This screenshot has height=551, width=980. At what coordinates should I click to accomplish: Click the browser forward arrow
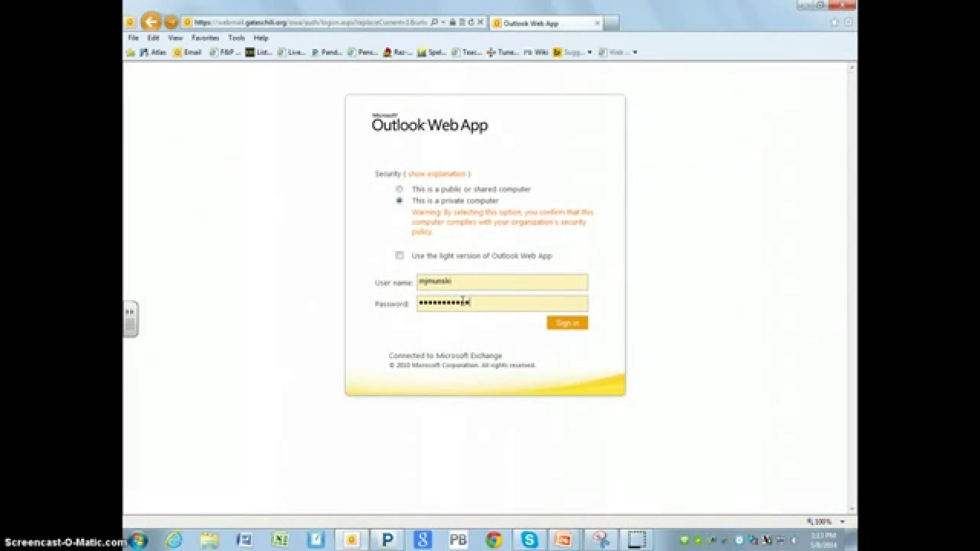171,22
